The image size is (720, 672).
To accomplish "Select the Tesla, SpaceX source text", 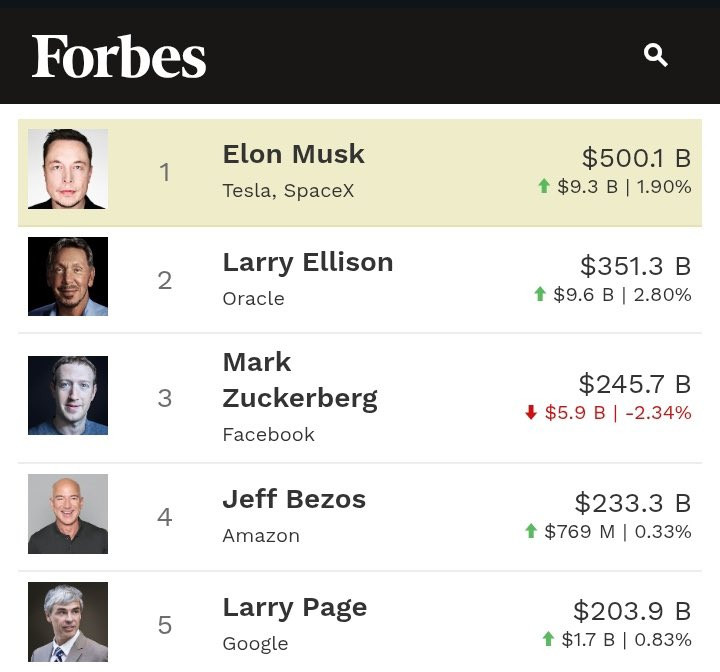I will pos(288,190).
